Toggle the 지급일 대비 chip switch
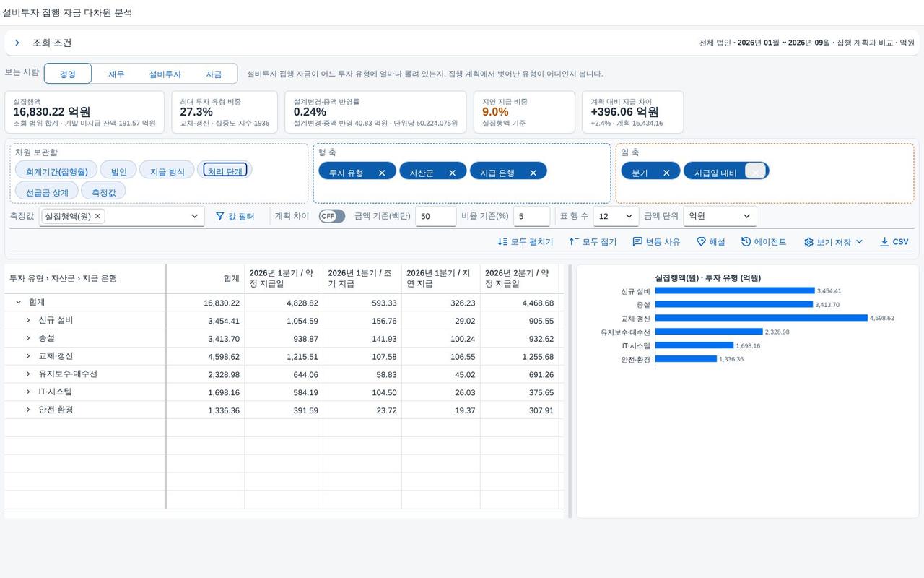The image size is (924, 578). 755,171
